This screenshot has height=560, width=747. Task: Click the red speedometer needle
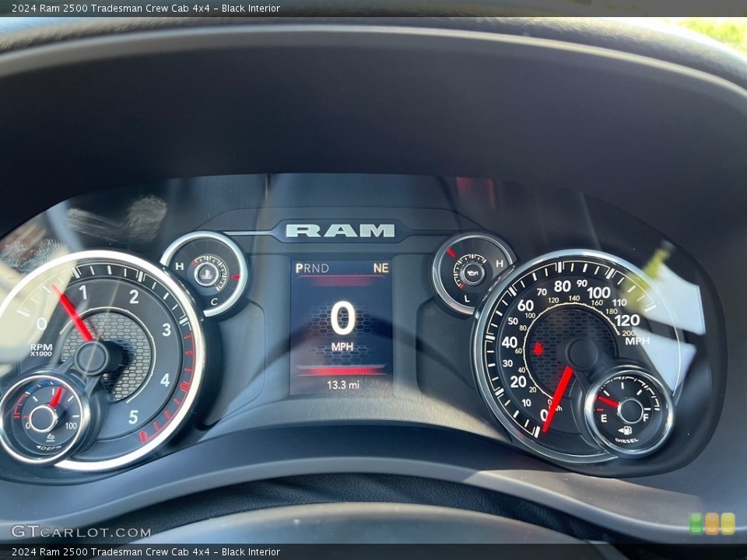click(558, 399)
